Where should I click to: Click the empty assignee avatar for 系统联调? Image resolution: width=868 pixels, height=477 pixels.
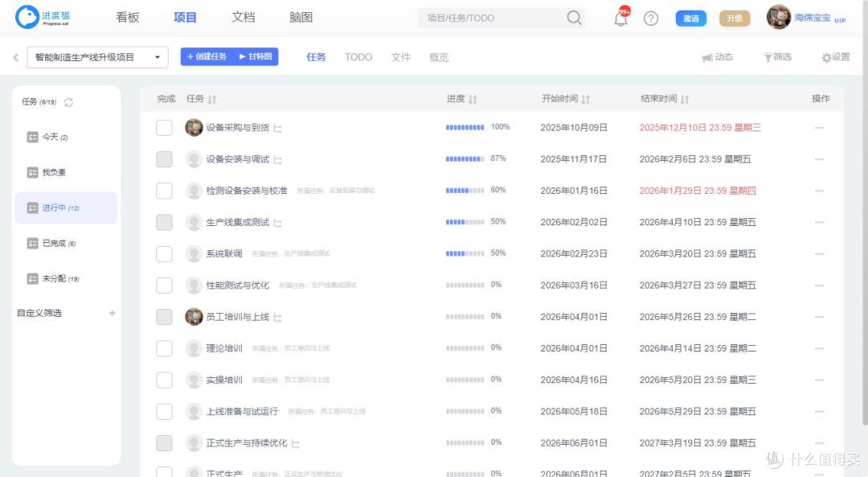click(194, 253)
